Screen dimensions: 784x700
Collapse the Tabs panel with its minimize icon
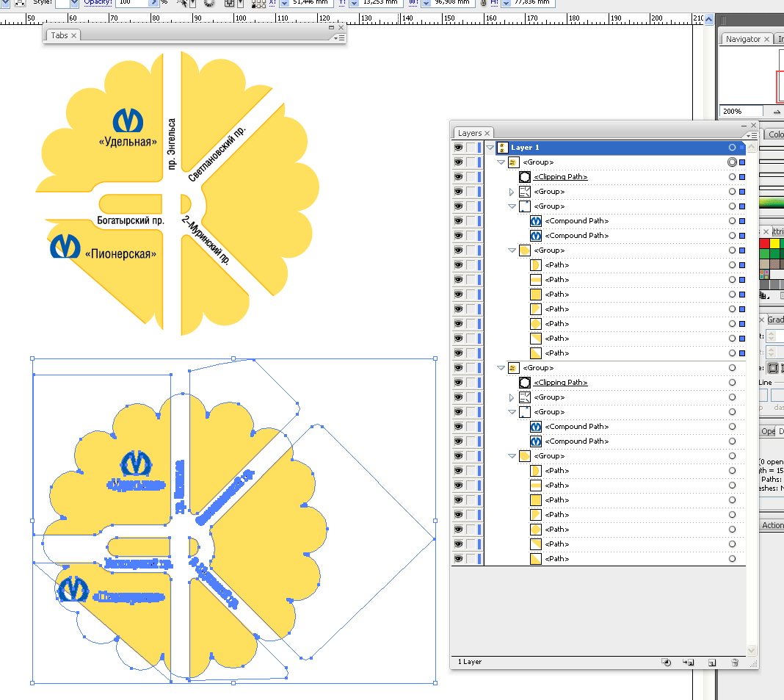point(331,27)
